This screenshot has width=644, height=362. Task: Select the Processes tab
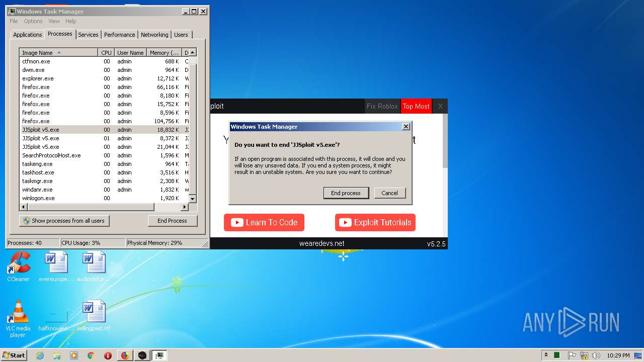(x=60, y=34)
